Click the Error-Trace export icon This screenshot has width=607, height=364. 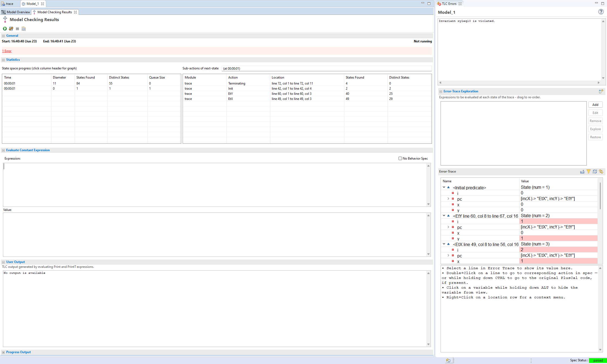582,171
